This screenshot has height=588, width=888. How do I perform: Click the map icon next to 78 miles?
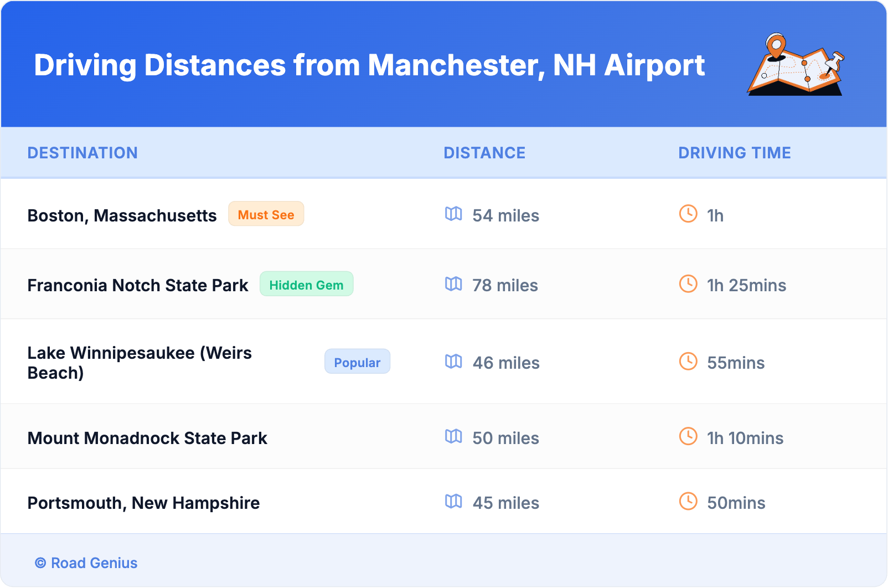coord(453,284)
